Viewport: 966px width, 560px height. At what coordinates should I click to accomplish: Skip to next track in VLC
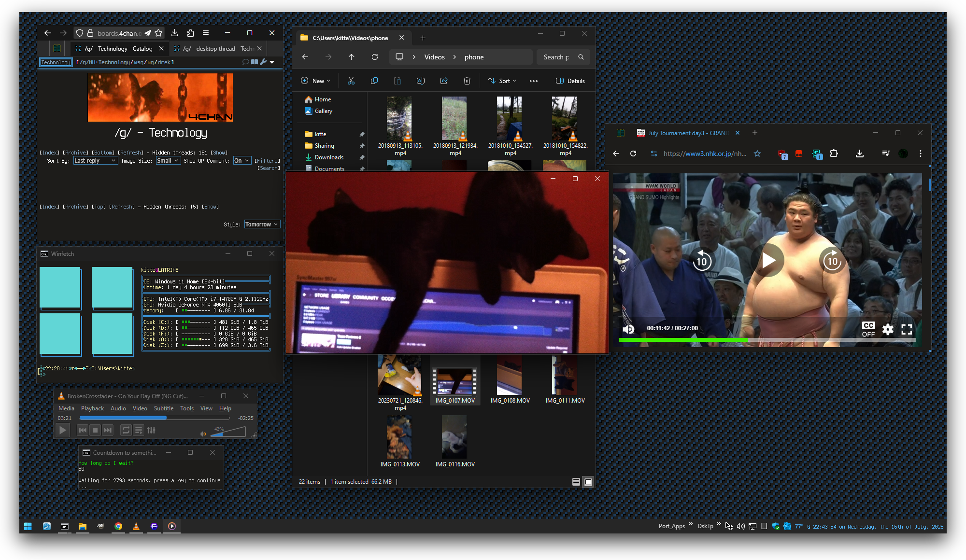108,430
